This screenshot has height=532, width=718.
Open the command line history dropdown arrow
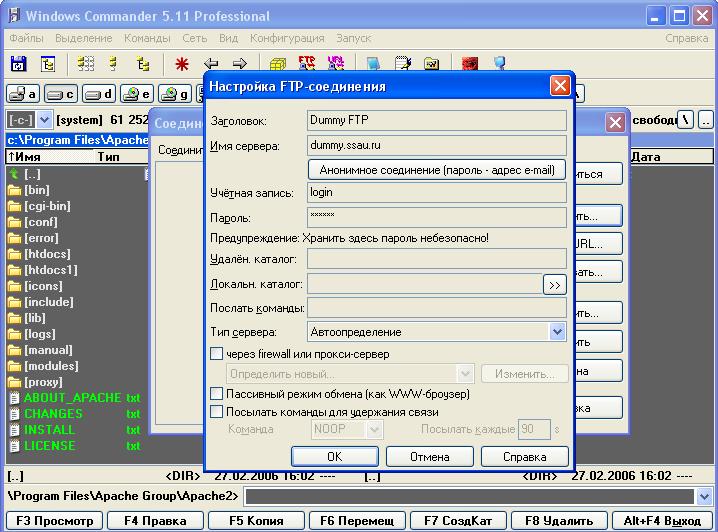point(704,496)
